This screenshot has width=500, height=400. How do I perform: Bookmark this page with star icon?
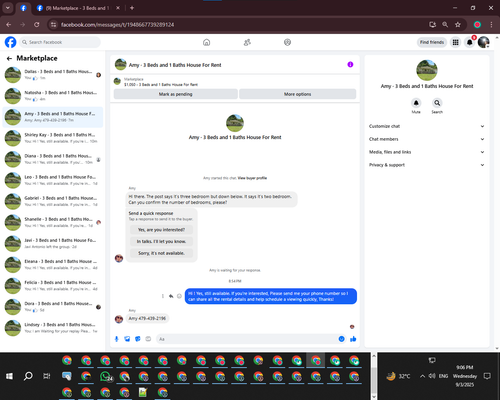pyautogui.click(x=458, y=25)
